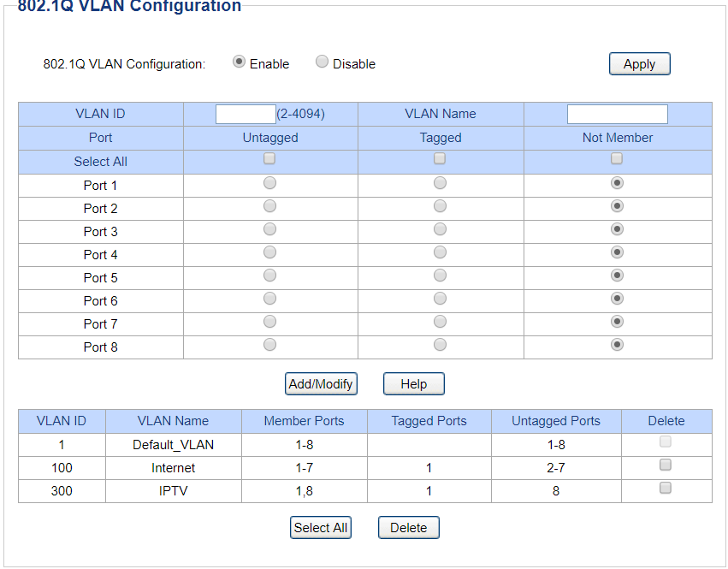Viewport: 728px width, 569px height.
Task: Check the Delete checkbox for Internet VLAN 100
Action: (x=666, y=465)
